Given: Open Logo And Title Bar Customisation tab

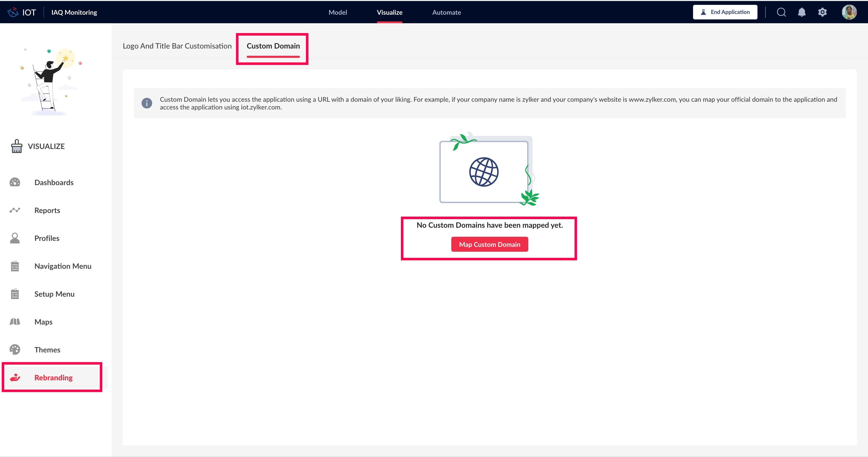Looking at the screenshot, I should 177,46.
